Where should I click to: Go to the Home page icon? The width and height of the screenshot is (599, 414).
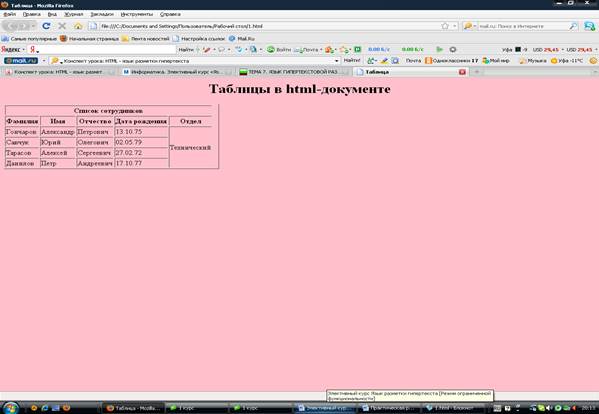click(x=78, y=26)
